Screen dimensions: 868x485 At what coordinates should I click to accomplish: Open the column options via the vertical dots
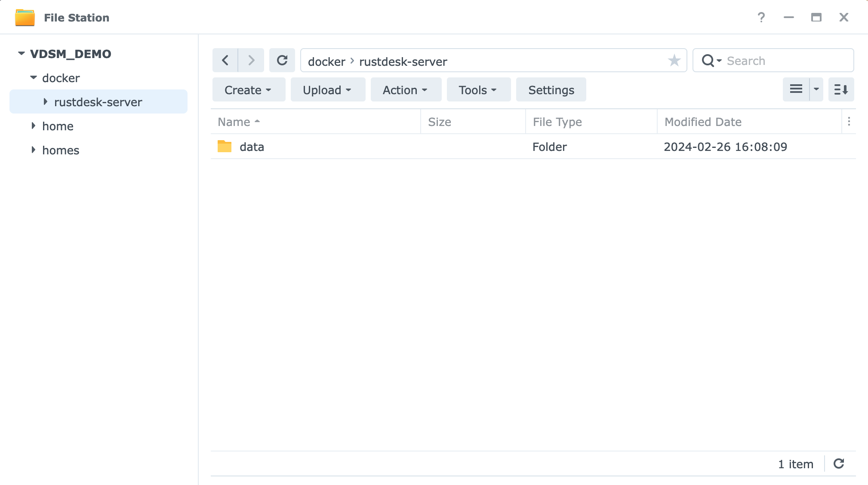[849, 122]
